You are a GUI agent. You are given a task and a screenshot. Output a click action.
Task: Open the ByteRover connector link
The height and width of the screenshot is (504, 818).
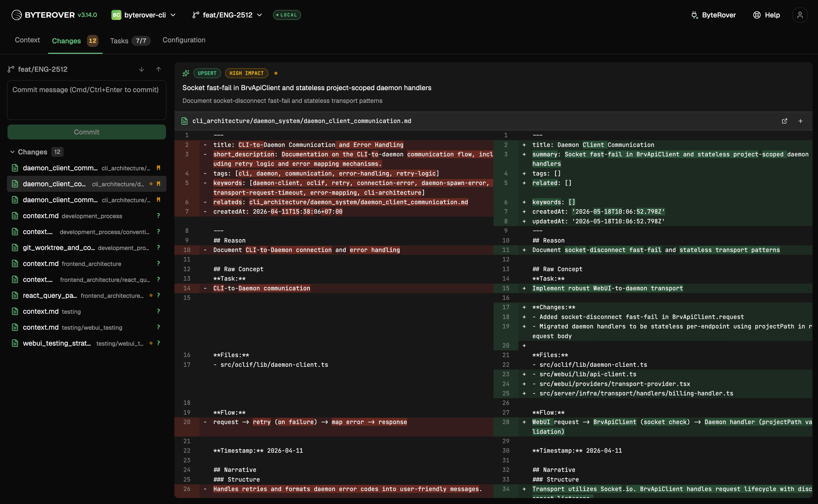[x=713, y=15]
